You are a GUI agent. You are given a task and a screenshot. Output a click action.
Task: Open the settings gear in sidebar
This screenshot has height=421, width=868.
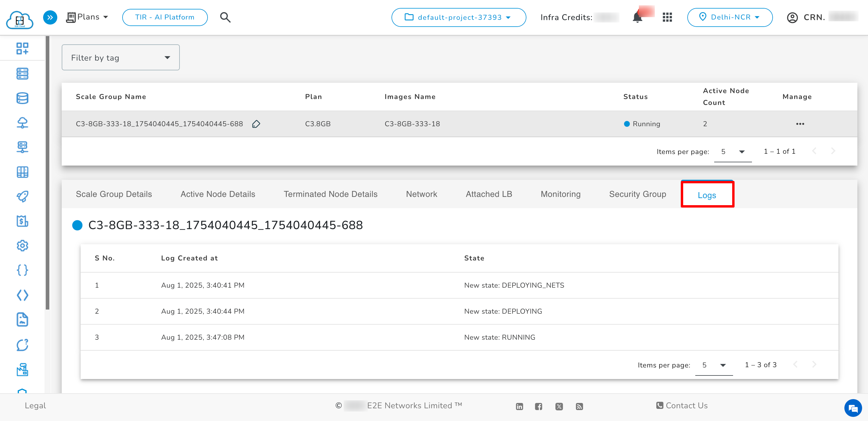pyautogui.click(x=22, y=246)
